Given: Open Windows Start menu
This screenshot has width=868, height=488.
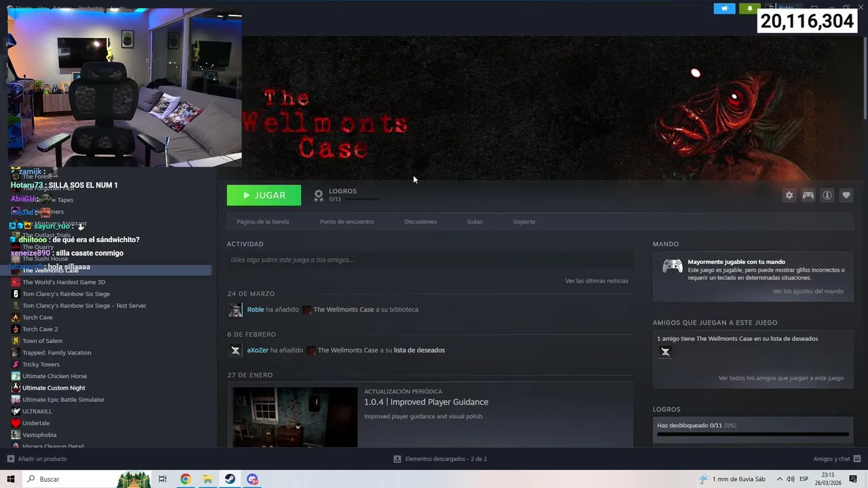Looking at the screenshot, I should click(x=11, y=479).
